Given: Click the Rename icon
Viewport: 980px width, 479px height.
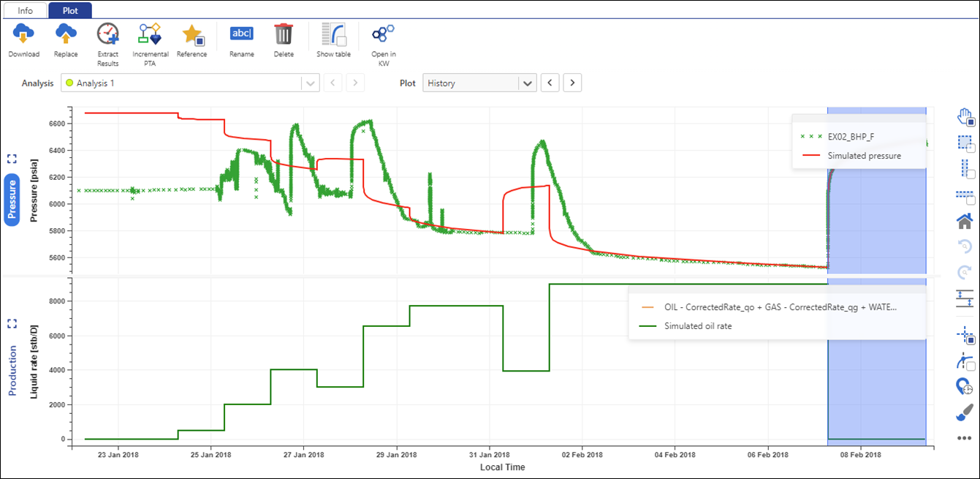Looking at the screenshot, I should point(242,34).
